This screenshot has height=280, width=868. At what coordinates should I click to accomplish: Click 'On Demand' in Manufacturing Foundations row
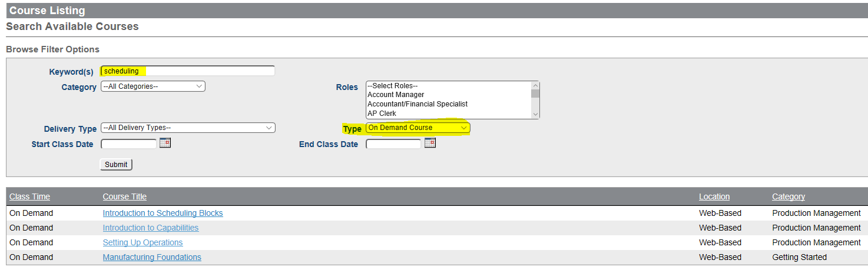pos(31,257)
